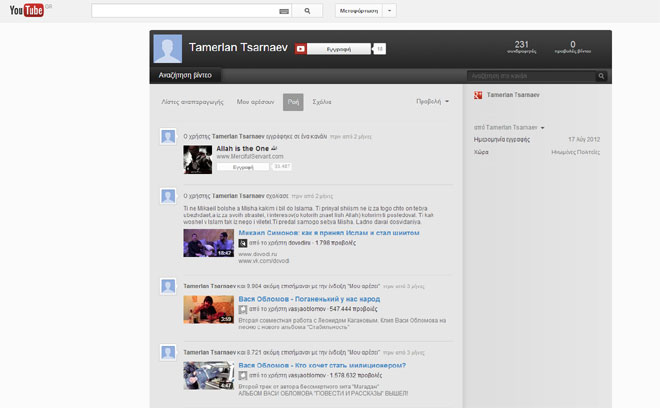Expand the Προβολή view dropdown

pos(433,101)
